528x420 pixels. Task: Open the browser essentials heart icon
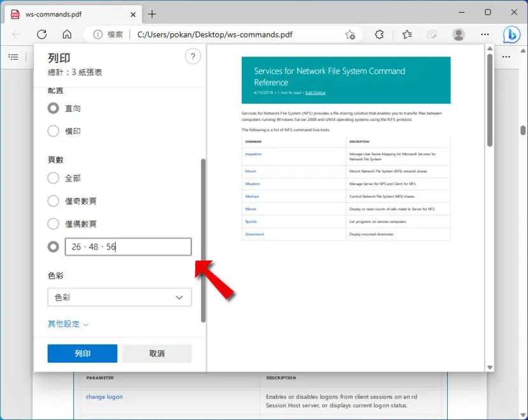click(x=432, y=34)
